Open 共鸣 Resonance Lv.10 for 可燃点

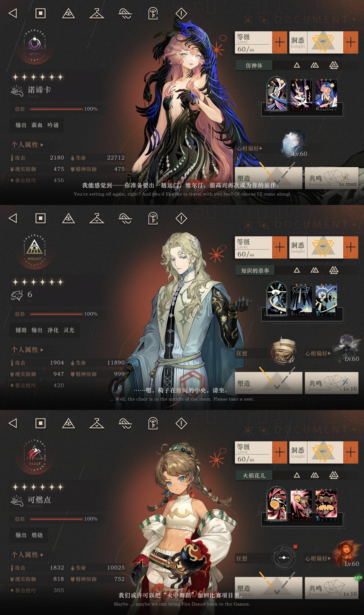[x=332, y=588]
